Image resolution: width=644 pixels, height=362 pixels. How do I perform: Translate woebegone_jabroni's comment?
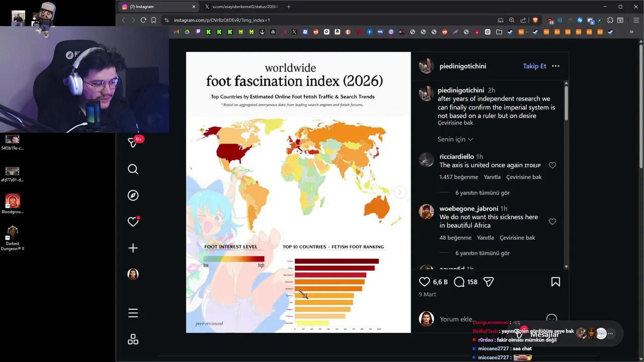[x=517, y=237]
